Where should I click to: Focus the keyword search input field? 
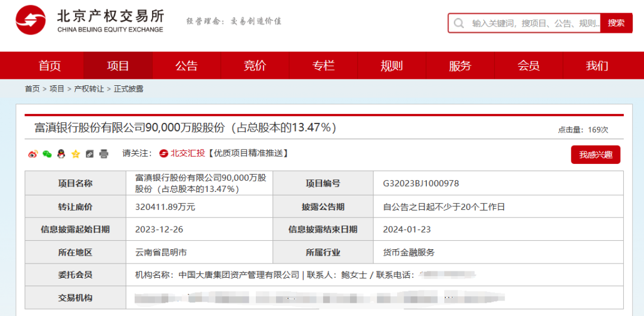point(534,23)
